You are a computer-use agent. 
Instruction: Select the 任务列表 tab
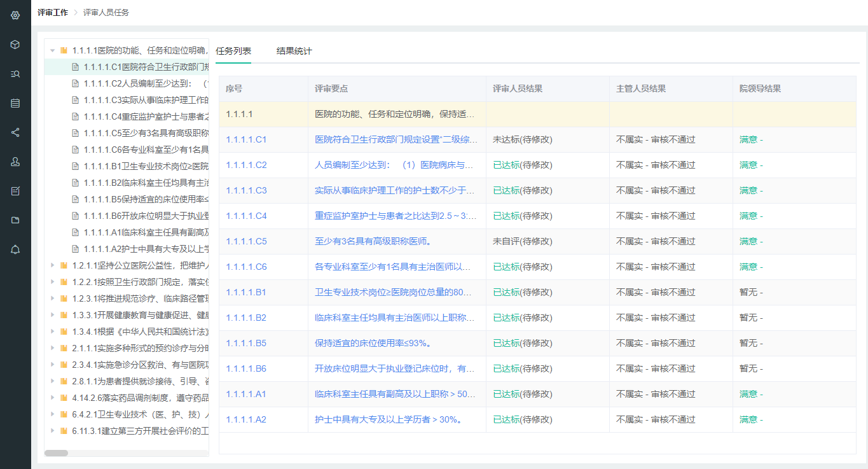click(x=233, y=51)
